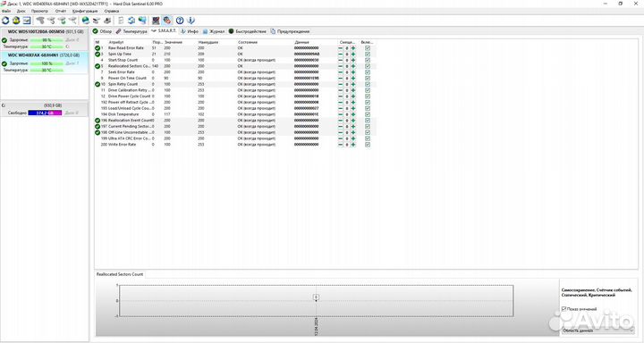644x343 pixels.
Task: Click the yellow-green globe toolbar icon
Action: click(x=16, y=21)
